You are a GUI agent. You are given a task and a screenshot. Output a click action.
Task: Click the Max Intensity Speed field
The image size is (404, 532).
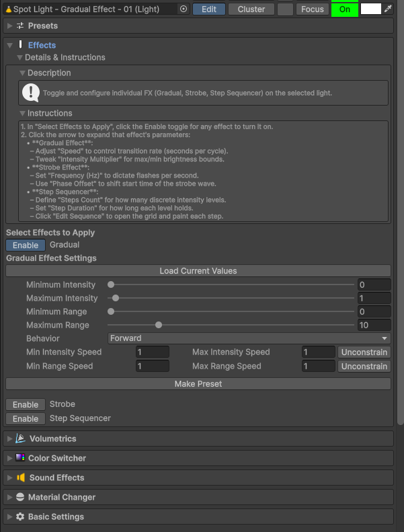tap(319, 352)
